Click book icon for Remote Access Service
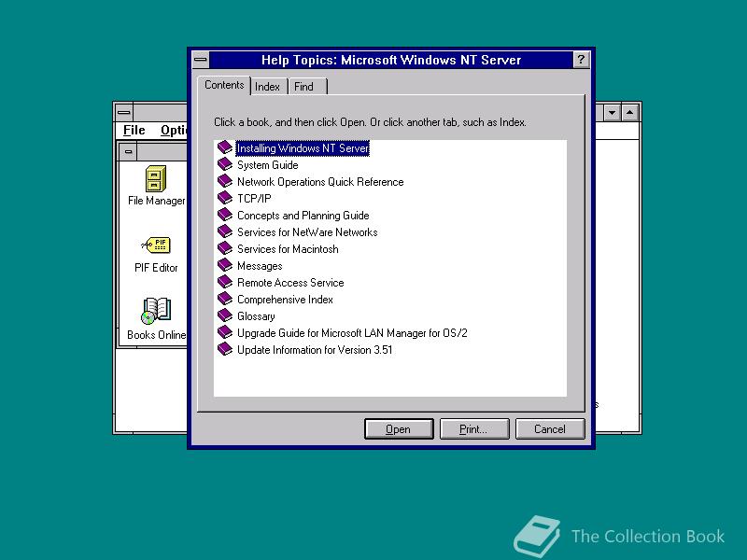Image resolution: width=747 pixels, height=560 pixels. tap(225, 282)
